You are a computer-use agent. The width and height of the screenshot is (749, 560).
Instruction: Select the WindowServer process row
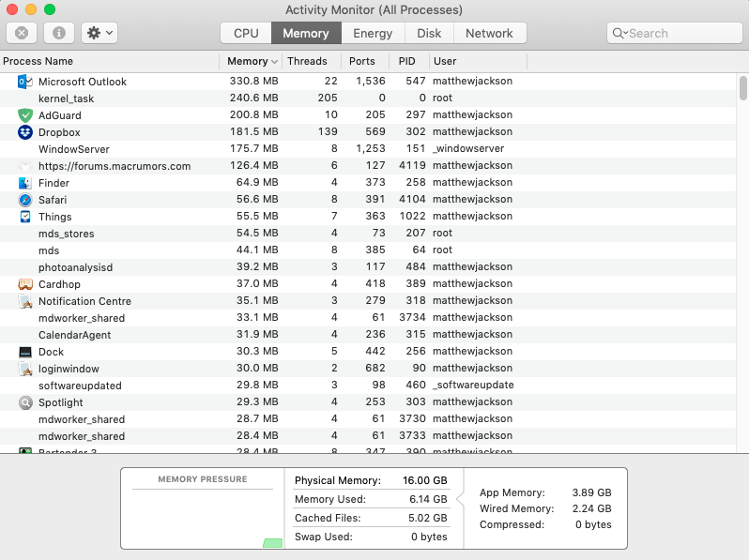point(368,149)
